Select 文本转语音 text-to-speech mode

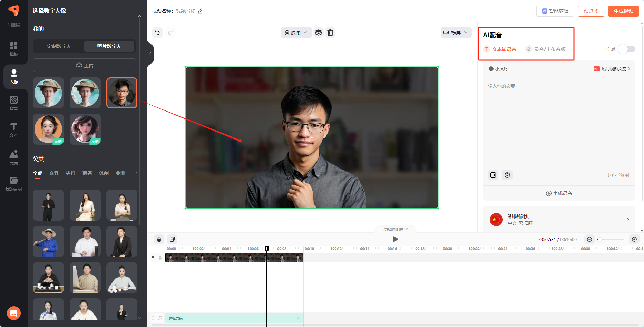500,49
